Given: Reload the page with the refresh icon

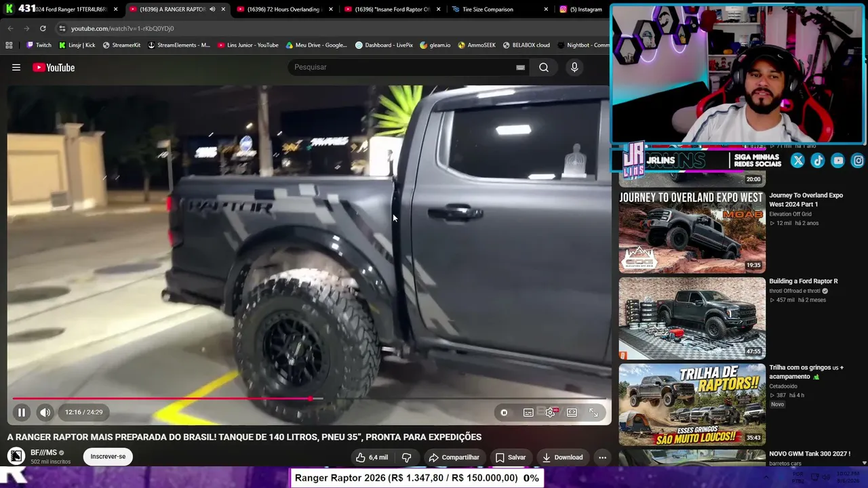Looking at the screenshot, I should pos(43,28).
